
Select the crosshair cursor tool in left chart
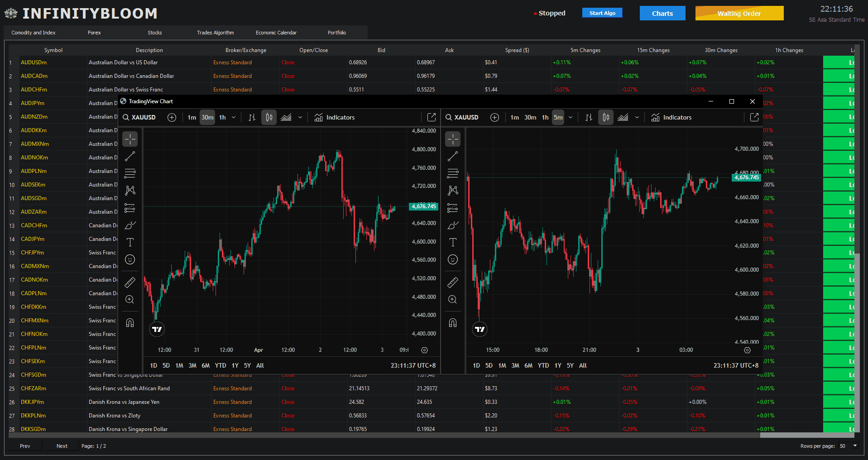tap(130, 139)
